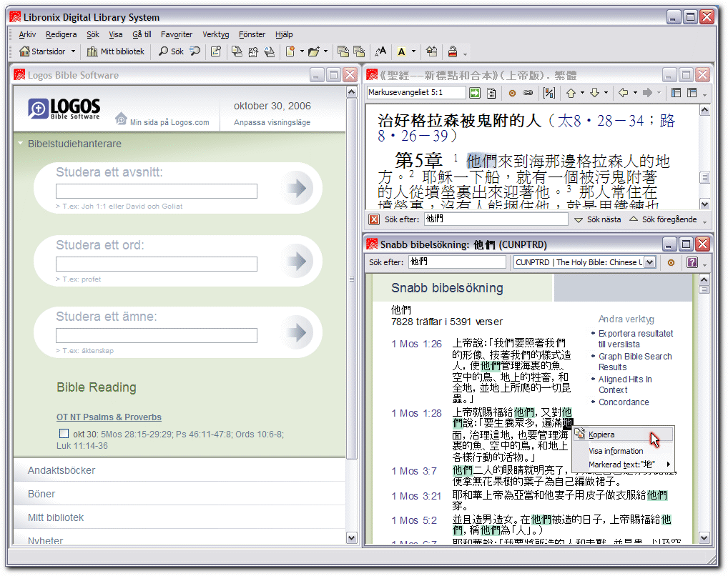Screen dimensions: 728x576
Task: Open the dropdown arrow next to open folder icon
Action: 325,51
